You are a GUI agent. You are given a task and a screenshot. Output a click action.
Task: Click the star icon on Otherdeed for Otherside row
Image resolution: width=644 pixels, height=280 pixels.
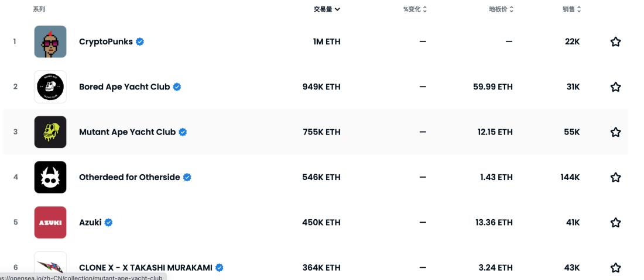coord(615,177)
